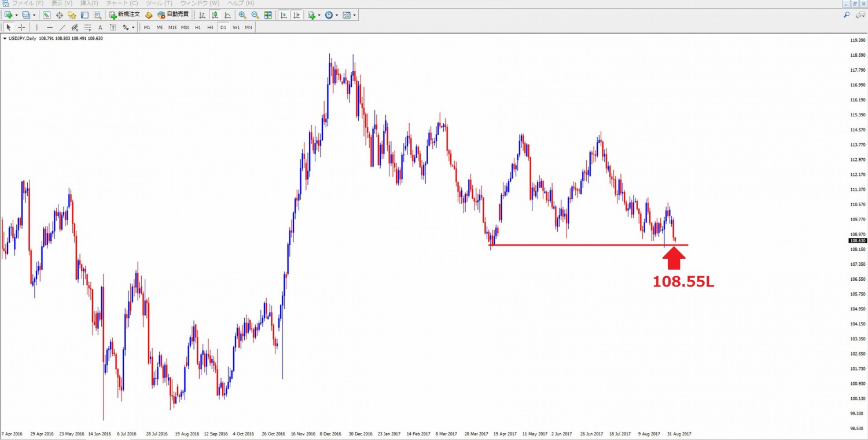Switch to the H4 timeframe
The image size is (868, 440).
[x=210, y=27]
